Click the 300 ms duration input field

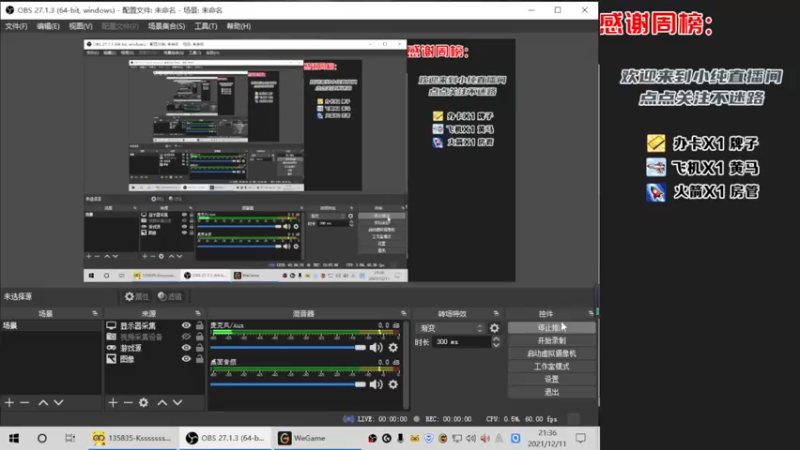click(462, 342)
